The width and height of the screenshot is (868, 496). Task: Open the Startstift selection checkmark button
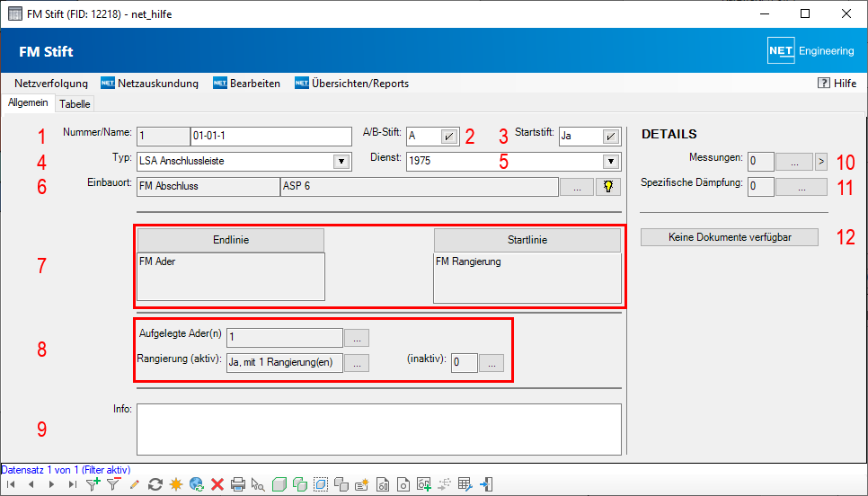click(611, 136)
